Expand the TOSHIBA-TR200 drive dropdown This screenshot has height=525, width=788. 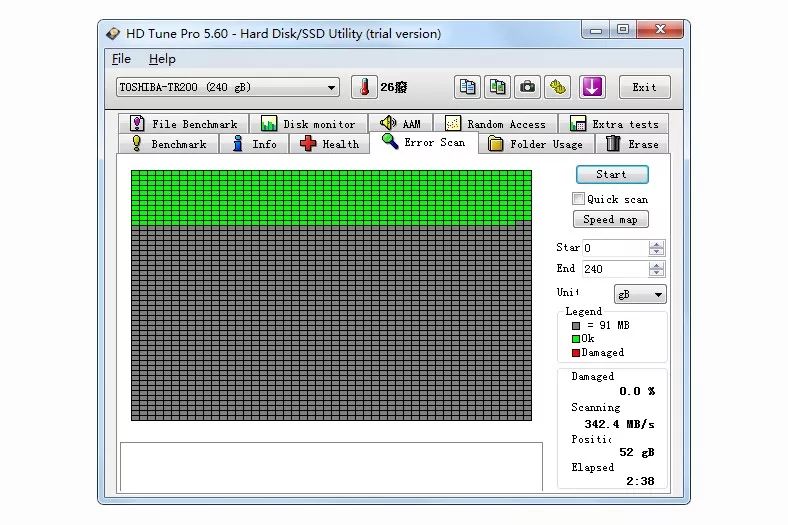(331, 88)
